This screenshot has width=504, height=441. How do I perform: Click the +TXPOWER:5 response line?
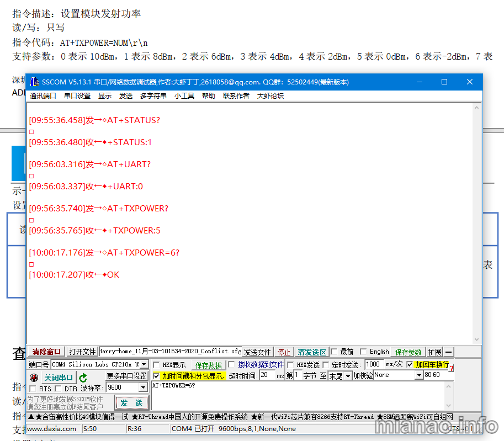tap(94, 231)
